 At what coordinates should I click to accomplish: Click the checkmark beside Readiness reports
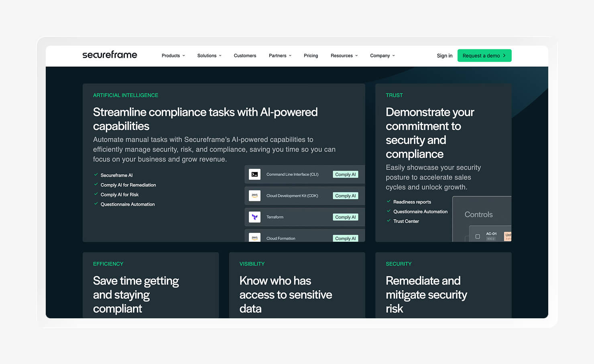tap(389, 201)
